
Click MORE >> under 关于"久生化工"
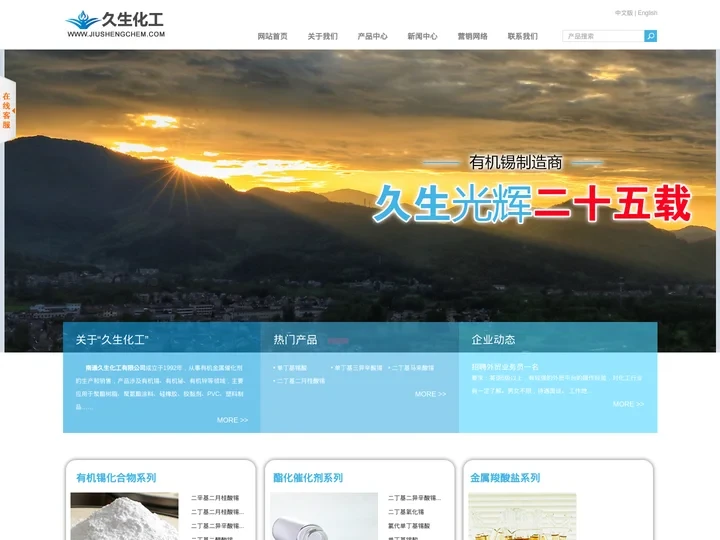[232, 420]
